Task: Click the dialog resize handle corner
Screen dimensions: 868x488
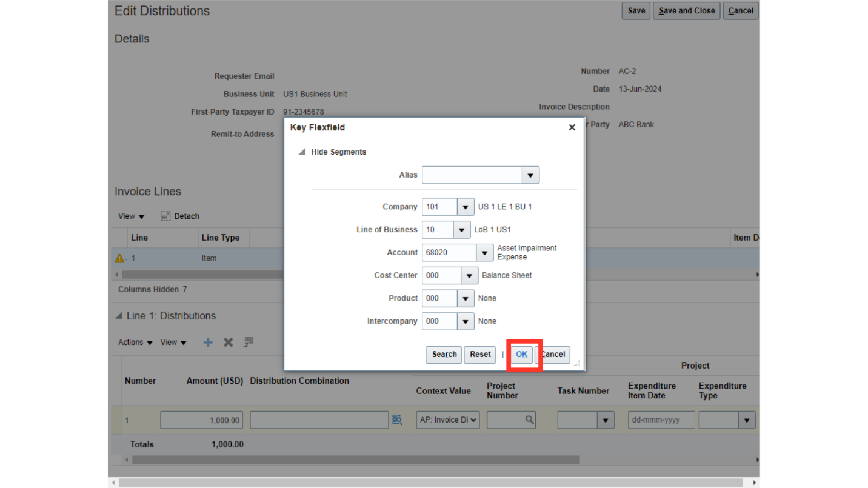Action: (577, 363)
